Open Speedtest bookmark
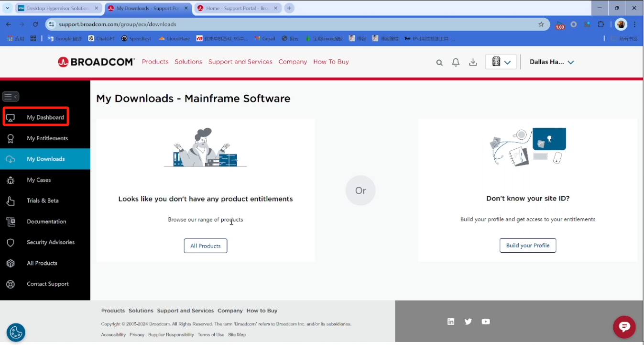The width and height of the screenshot is (644, 345). (x=136, y=39)
